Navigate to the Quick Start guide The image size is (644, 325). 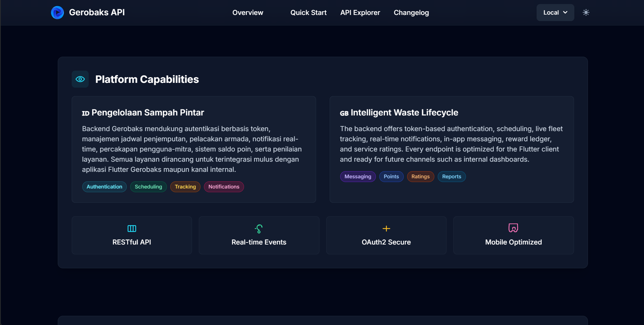pyautogui.click(x=308, y=13)
